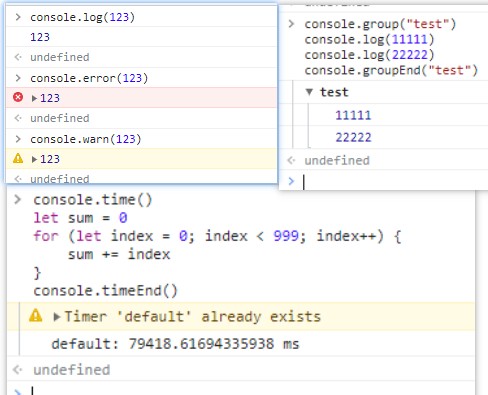Click the console.time() line
The image size is (488, 395).
93,200
